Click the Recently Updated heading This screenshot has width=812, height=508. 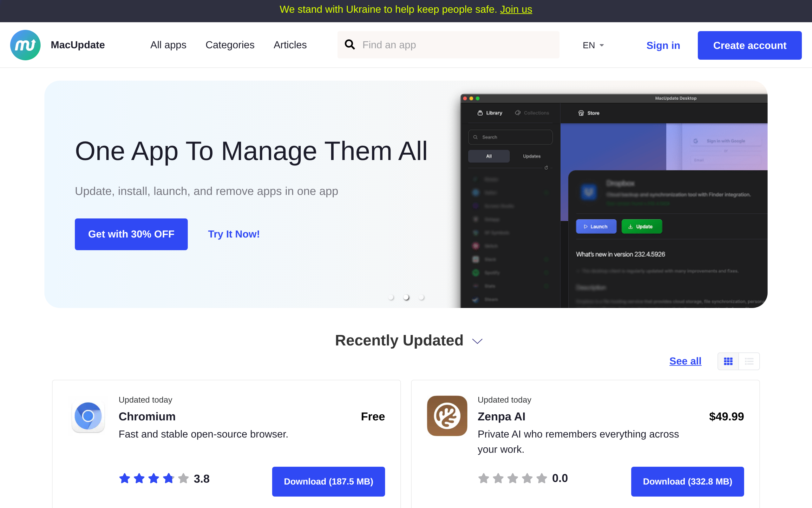[399, 340]
